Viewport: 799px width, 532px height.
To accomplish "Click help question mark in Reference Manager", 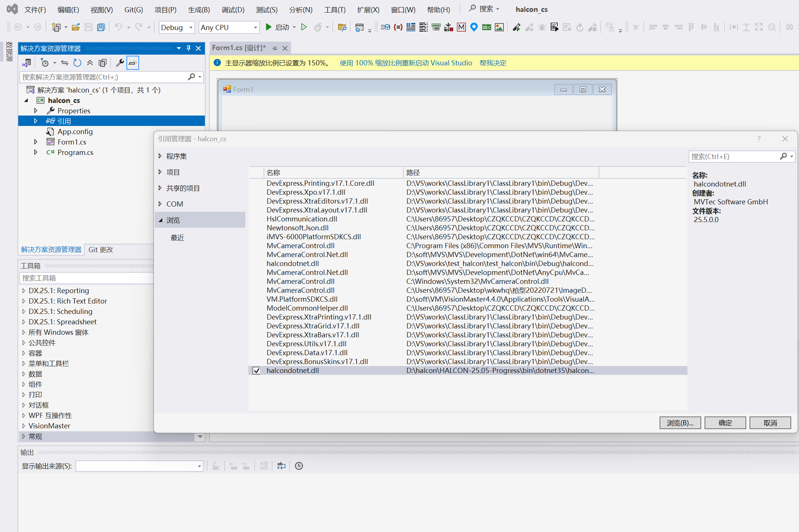I will click(759, 139).
